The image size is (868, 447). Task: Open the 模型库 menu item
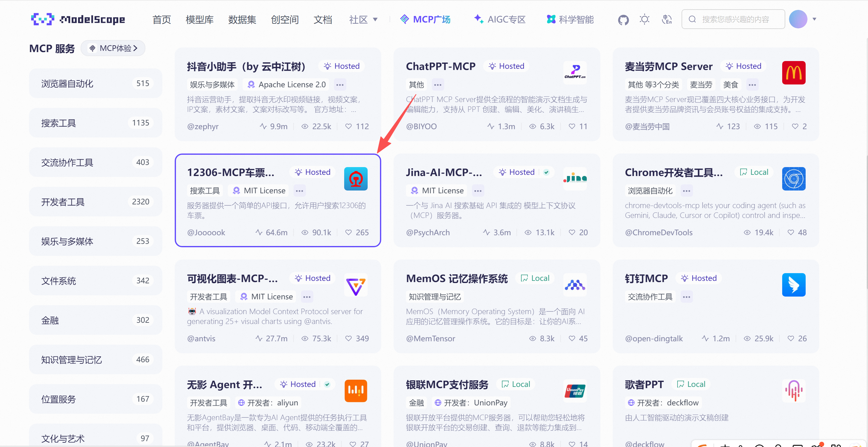click(x=199, y=19)
